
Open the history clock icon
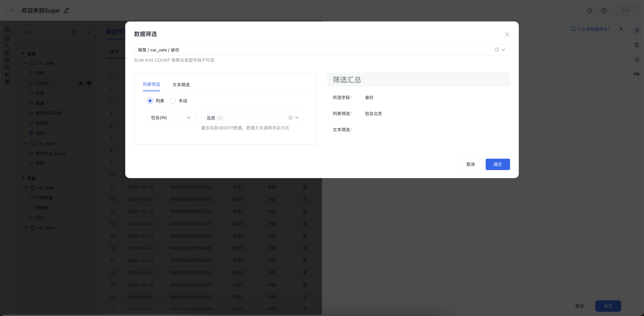(589, 11)
